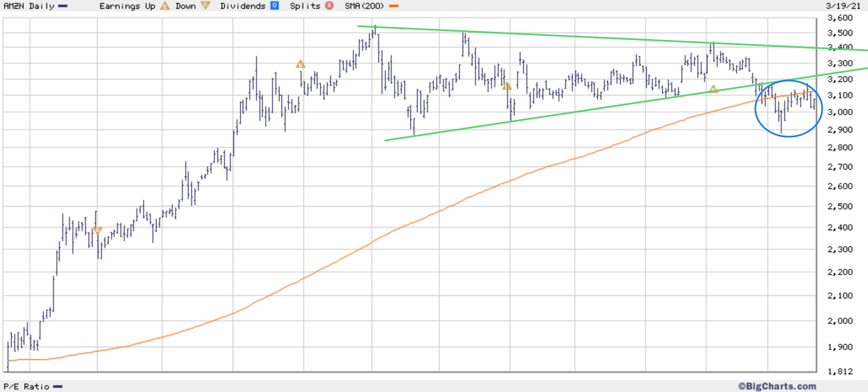Click the blue Dividends D icon
This screenshot has height=392, width=868.
click(x=275, y=6)
